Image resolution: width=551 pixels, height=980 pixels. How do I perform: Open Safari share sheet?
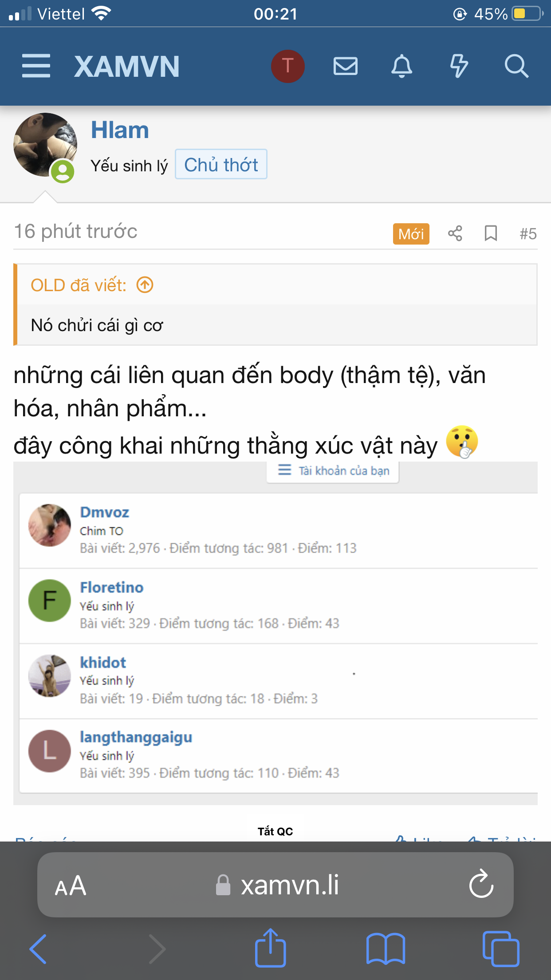(270, 948)
